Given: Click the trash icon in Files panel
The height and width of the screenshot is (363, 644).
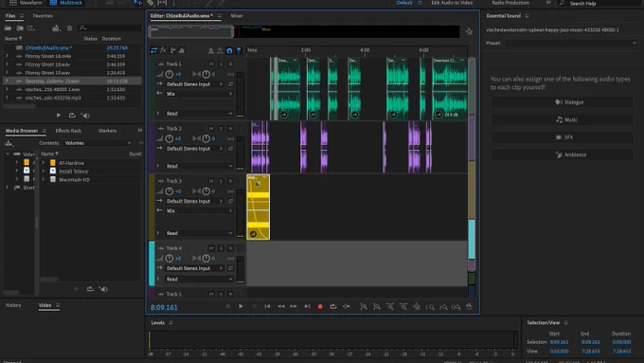Looking at the screenshot, I should (x=69, y=27).
